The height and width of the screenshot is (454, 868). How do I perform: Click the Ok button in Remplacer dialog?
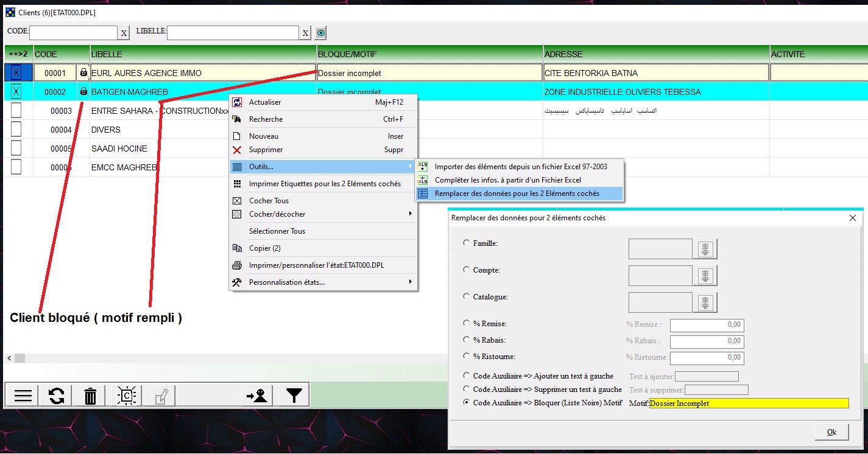pyautogui.click(x=831, y=431)
